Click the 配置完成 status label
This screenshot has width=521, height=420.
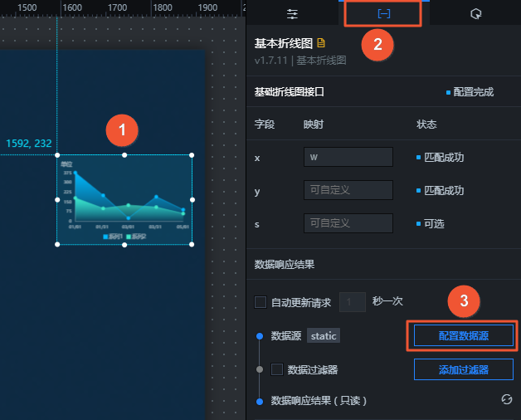[x=473, y=92]
